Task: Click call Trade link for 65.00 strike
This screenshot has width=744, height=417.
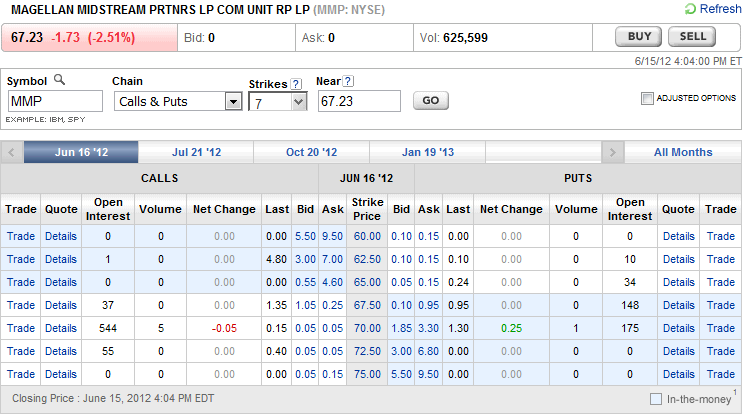Action: tap(21, 282)
